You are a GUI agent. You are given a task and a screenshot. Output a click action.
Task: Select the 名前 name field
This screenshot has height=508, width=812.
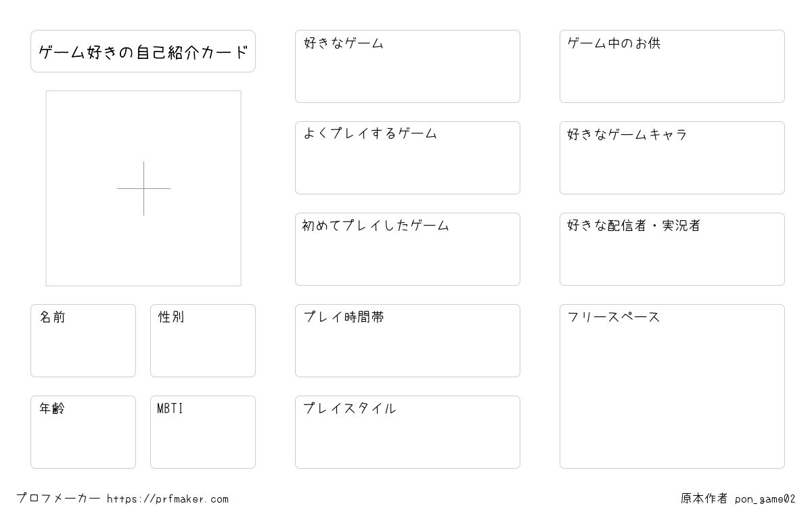pyautogui.click(x=83, y=341)
